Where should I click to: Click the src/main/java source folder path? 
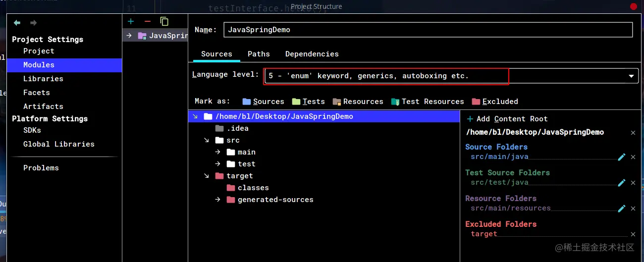(499, 157)
